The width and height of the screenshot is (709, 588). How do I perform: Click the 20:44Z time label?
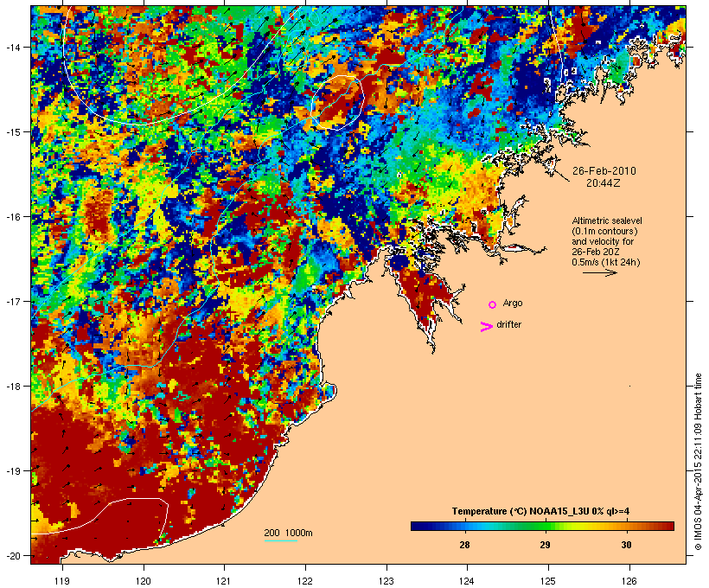point(604,183)
